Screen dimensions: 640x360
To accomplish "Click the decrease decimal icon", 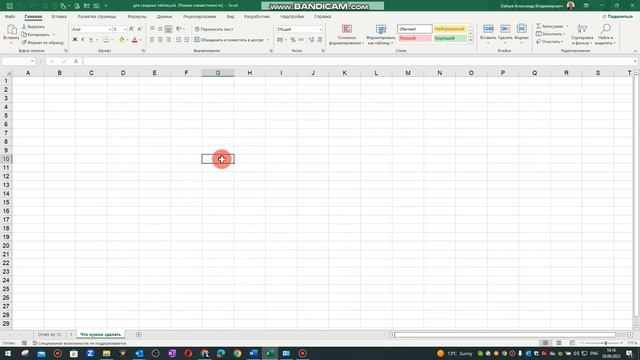I will 320,40.
